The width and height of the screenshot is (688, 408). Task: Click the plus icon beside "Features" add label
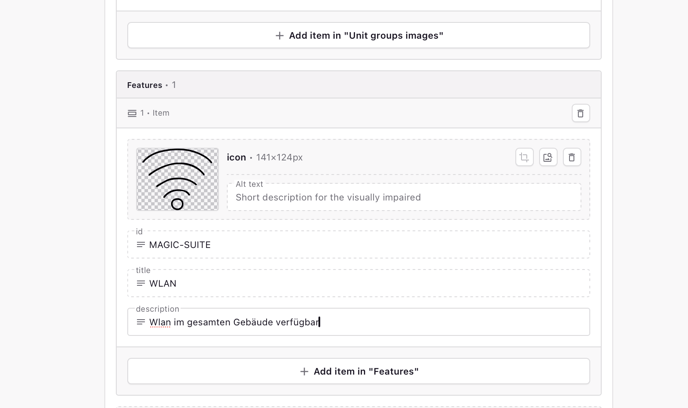(x=304, y=372)
